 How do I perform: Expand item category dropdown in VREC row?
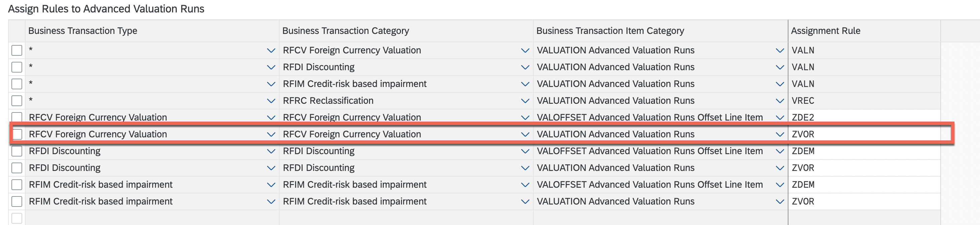(x=779, y=101)
